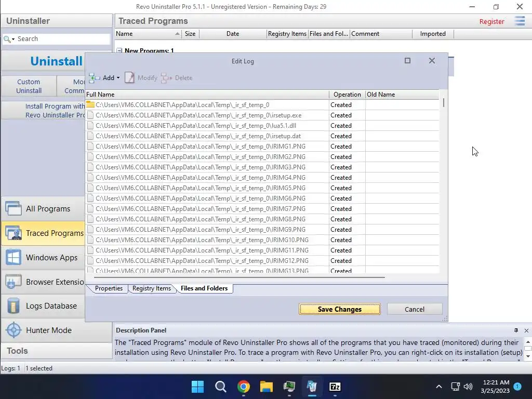Maximize the Edit Log dialog

407,61
